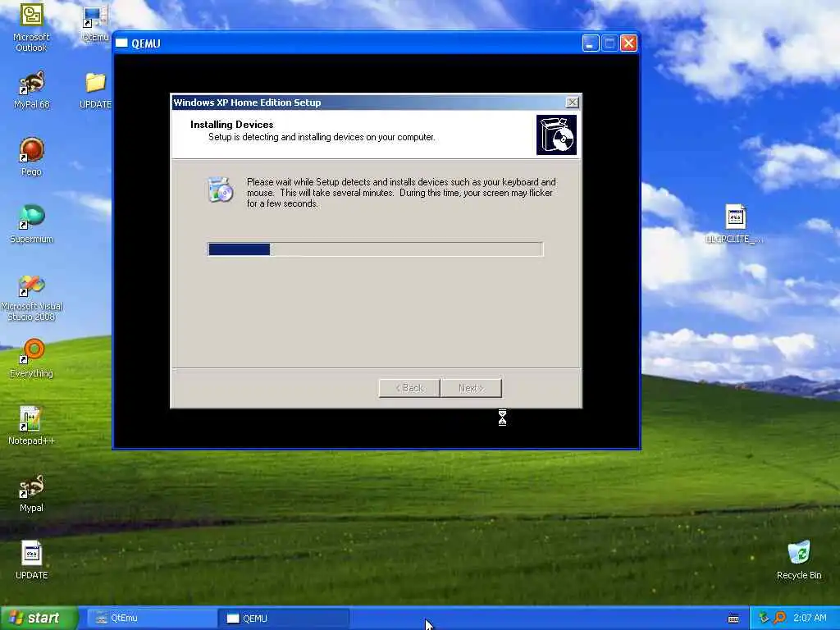Switch to QtEmu taskbar button
This screenshot has width=840, height=630.
152,619
